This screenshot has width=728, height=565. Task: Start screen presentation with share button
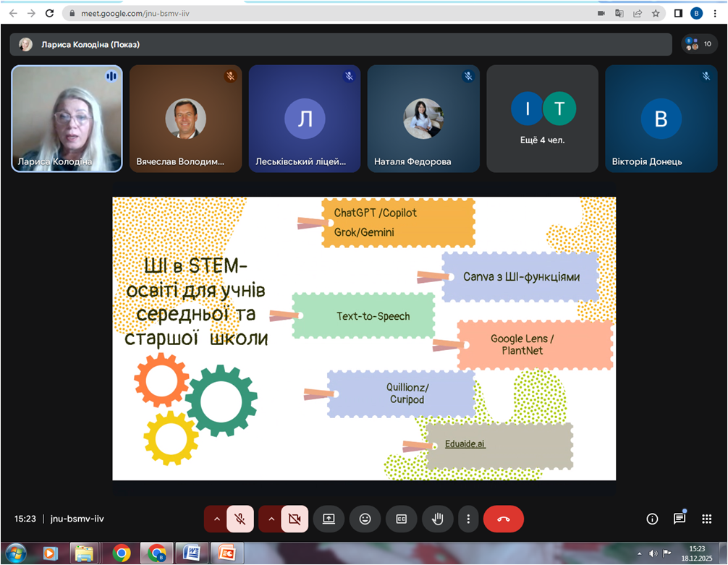point(329,519)
